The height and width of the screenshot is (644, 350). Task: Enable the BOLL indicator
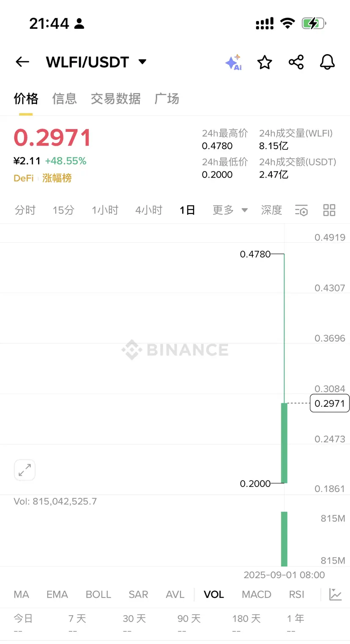(x=98, y=595)
